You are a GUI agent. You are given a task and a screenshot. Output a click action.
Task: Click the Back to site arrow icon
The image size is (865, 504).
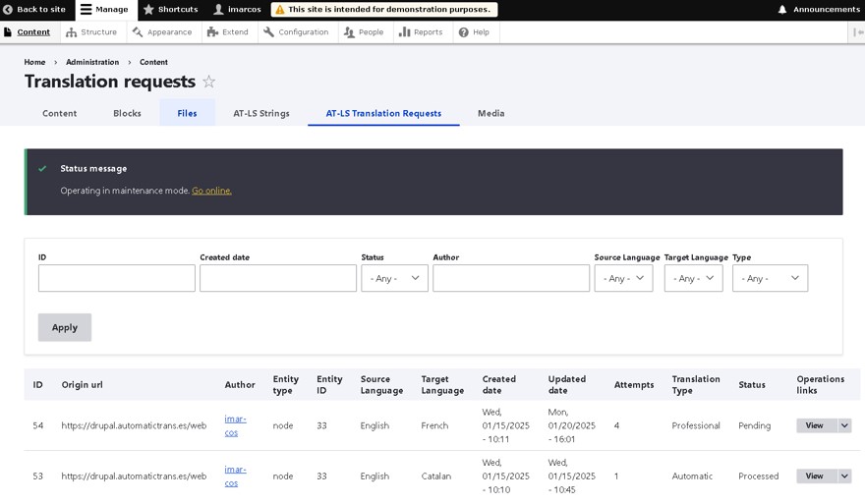[x=8, y=10]
